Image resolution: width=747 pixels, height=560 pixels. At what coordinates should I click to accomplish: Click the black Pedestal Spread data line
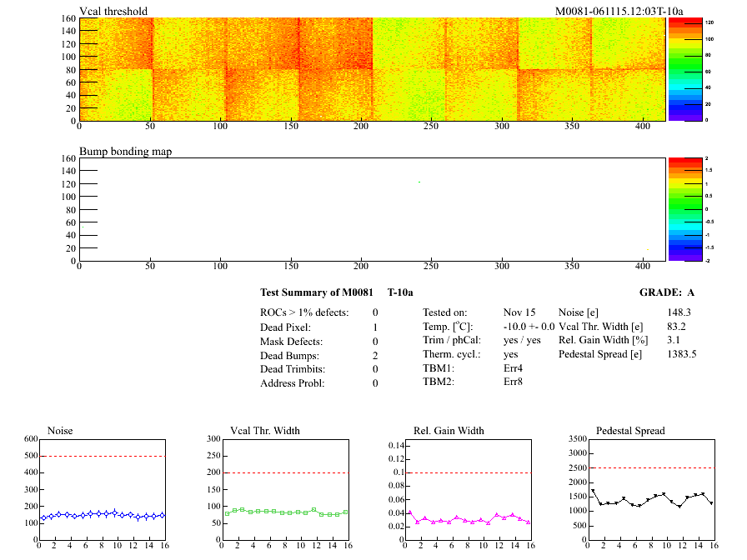coord(653,498)
